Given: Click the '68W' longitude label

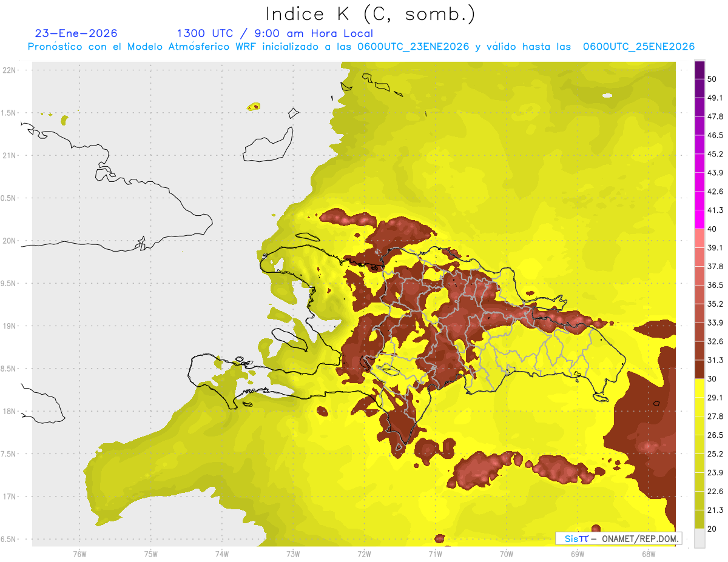Looking at the screenshot, I should coord(648,554).
